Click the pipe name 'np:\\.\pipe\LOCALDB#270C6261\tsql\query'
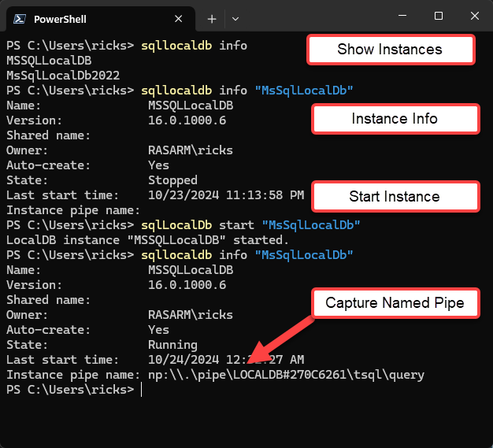 (286, 375)
